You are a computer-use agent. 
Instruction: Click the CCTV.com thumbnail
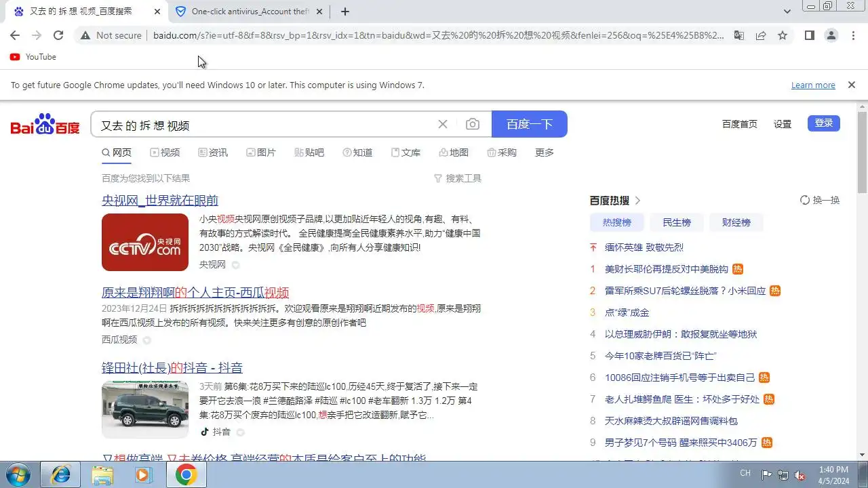click(x=145, y=242)
